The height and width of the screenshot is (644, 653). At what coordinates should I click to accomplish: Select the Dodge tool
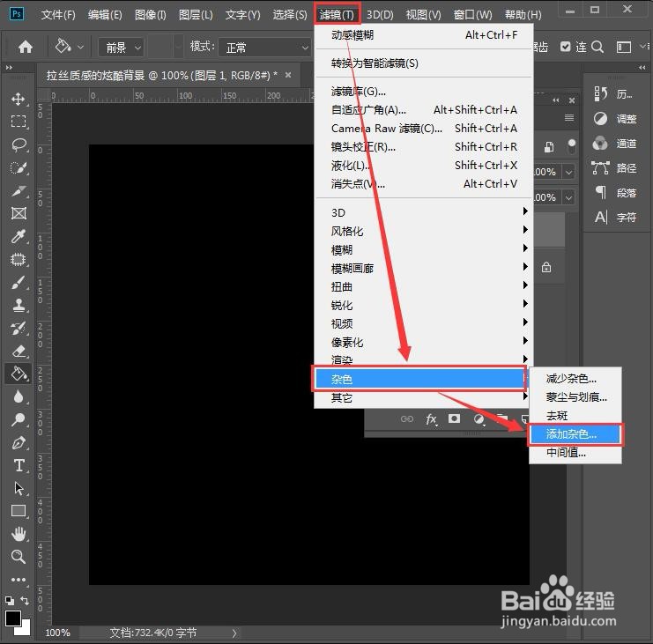(19, 419)
